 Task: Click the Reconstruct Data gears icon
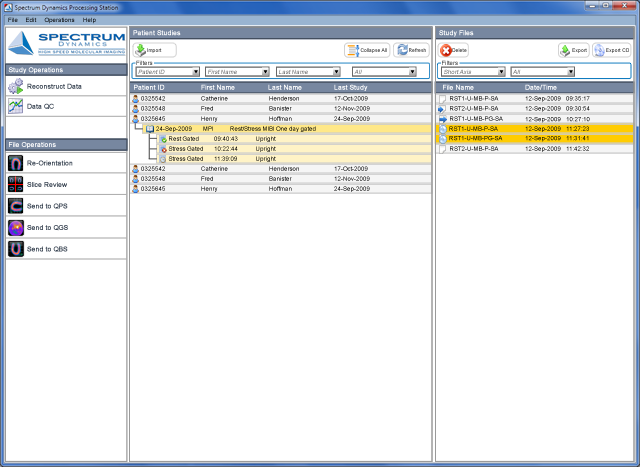16,86
